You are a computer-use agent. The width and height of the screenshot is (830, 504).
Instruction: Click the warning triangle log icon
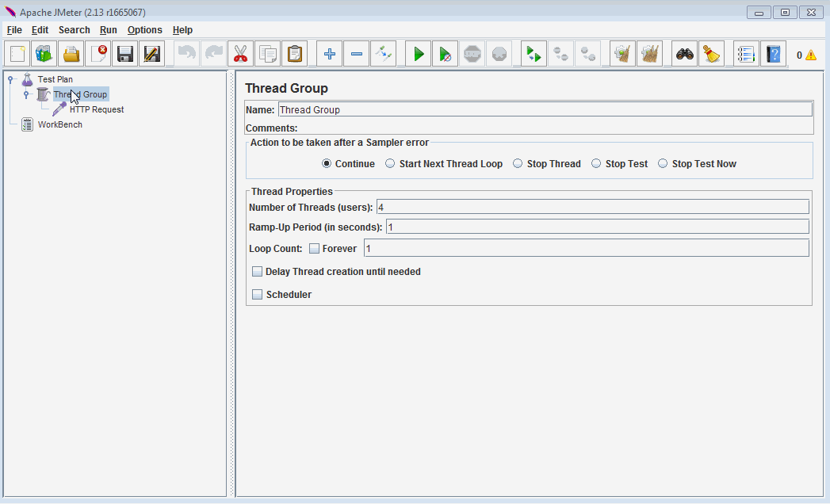pyautogui.click(x=811, y=55)
